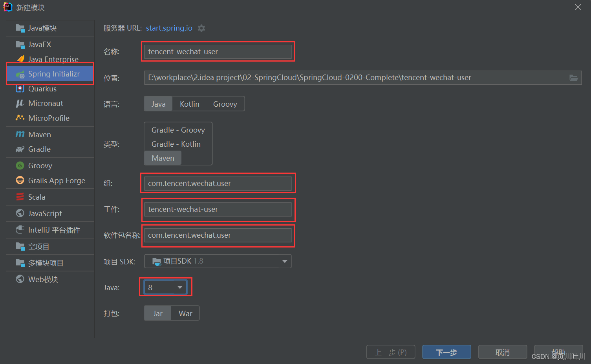Select JavaFX in the module list
This screenshot has height=364, width=591.
pos(50,45)
